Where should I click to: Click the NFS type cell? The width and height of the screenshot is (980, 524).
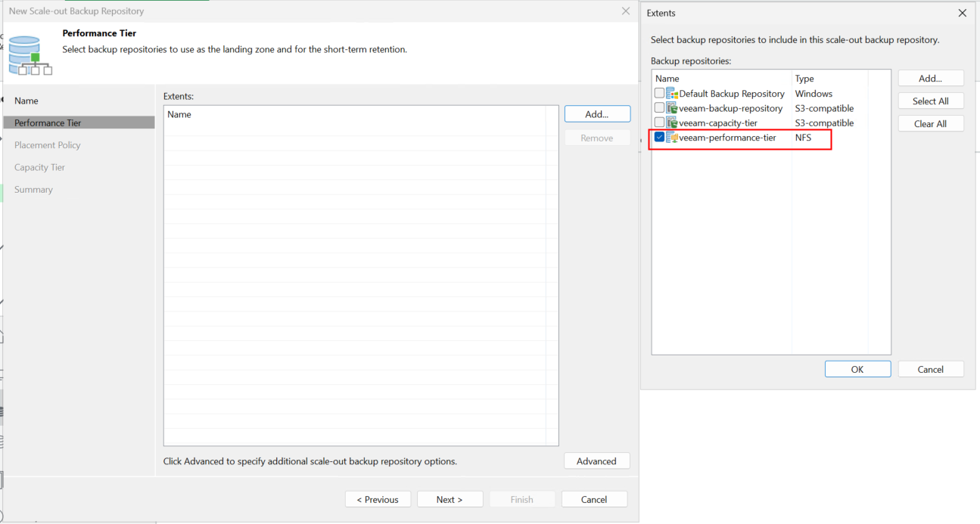click(803, 138)
